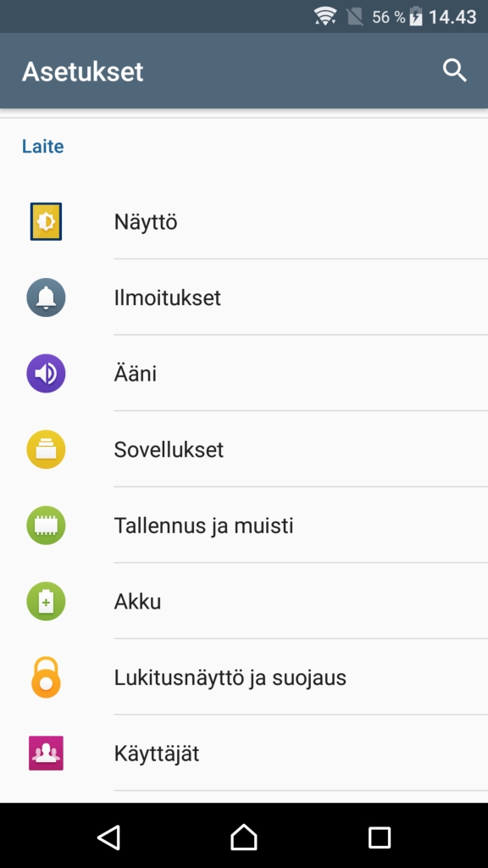
Task: Tap the green Akku battery icon
Action: point(46,601)
